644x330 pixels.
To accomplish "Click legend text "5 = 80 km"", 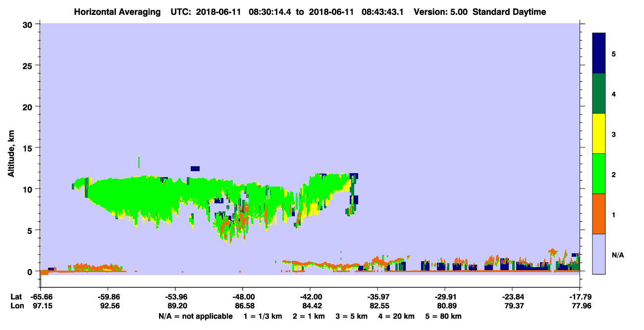I will pos(442,316).
